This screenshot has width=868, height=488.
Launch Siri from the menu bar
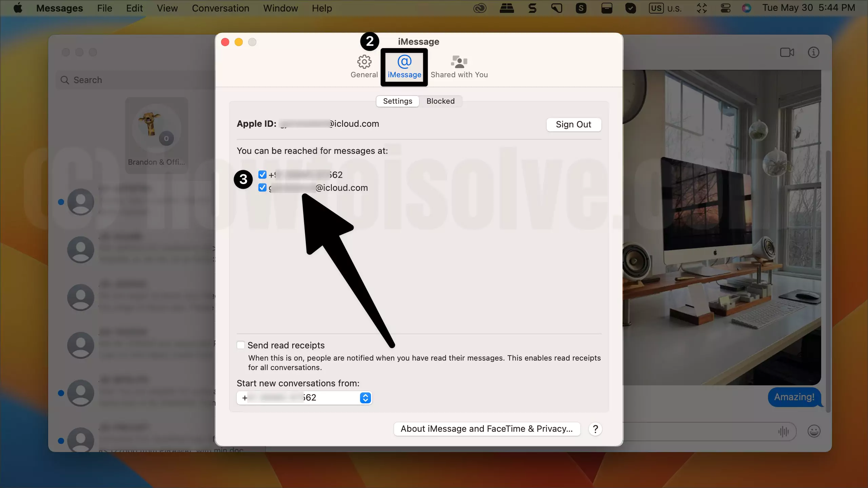(x=746, y=8)
